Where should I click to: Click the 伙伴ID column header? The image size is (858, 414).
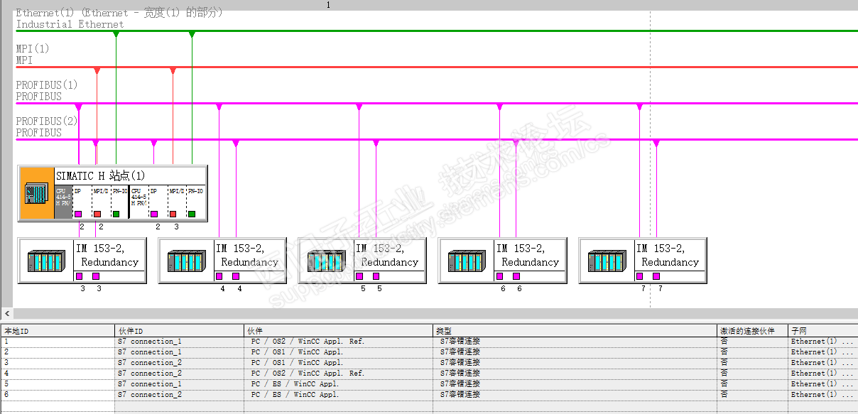[179, 331]
